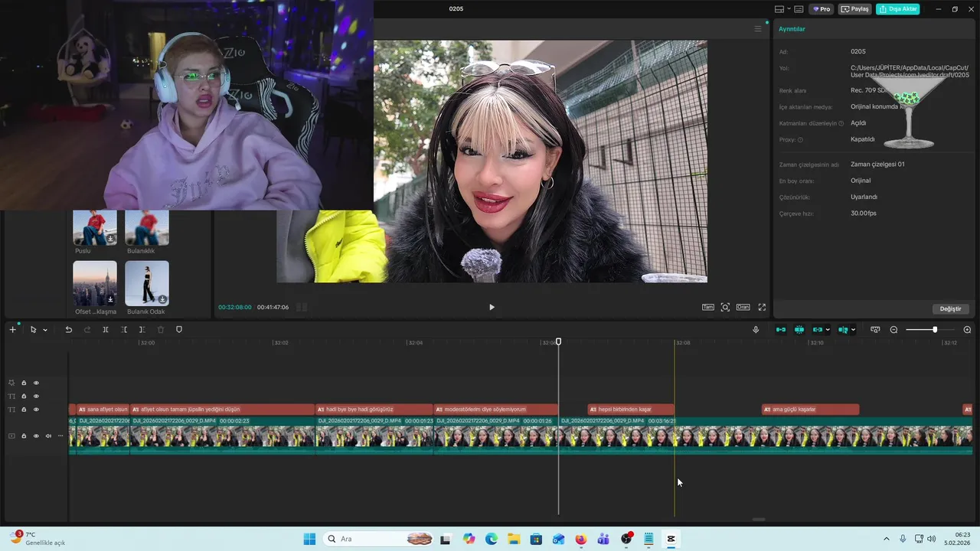Click the undo arrow in timeline toolbar
This screenshot has width=980, height=551.
click(x=68, y=330)
